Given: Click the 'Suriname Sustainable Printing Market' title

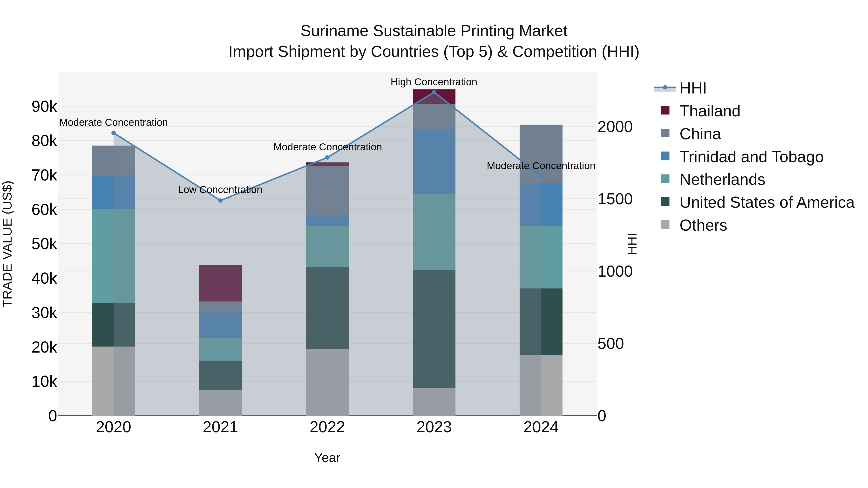Looking at the screenshot, I should [x=434, y=31].
